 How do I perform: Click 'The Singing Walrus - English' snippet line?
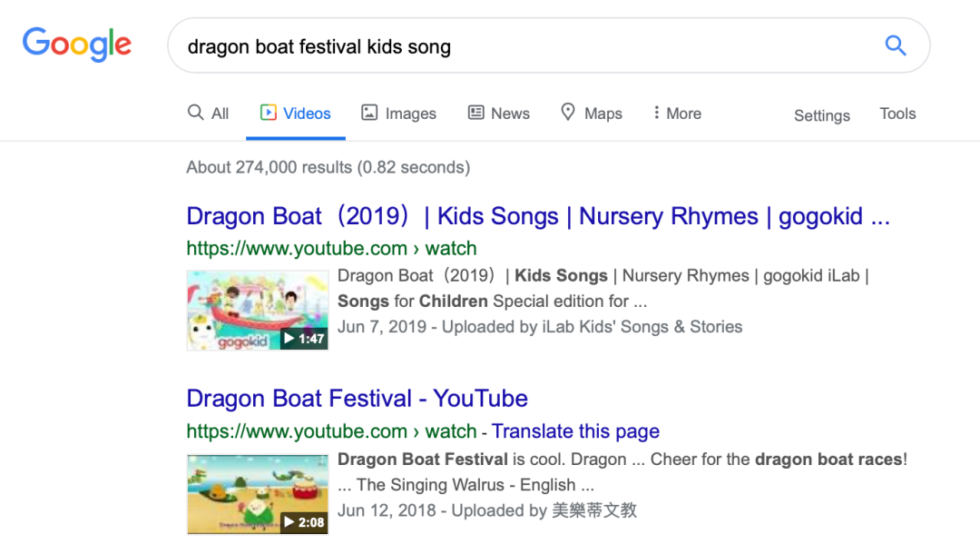click(x=465, y=485)
